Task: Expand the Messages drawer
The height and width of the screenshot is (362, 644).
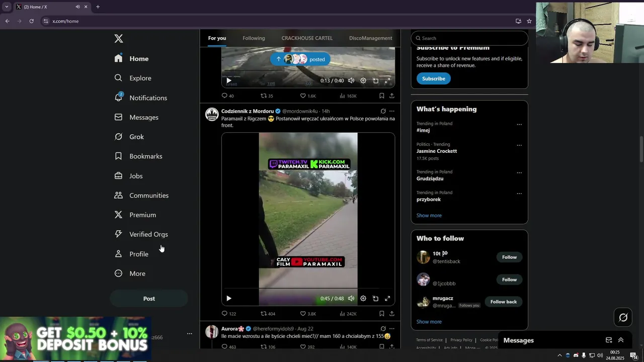Action: tap(621, 340)
